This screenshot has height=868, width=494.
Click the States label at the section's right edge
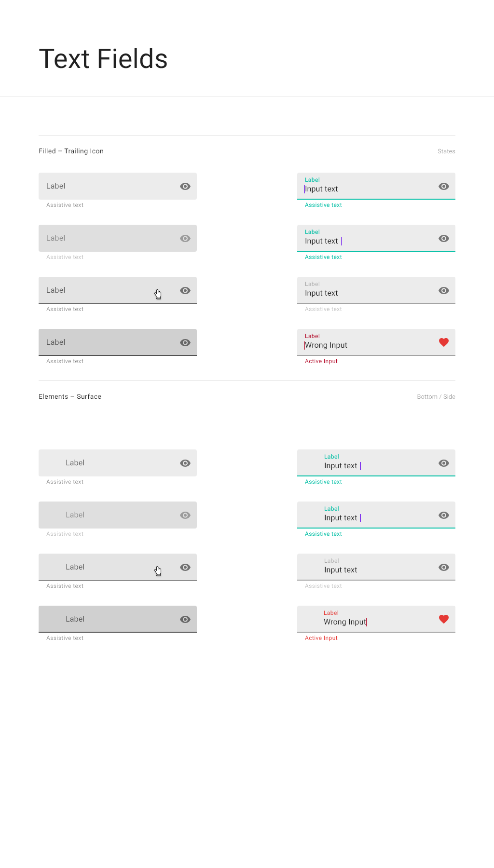[446, 151]
